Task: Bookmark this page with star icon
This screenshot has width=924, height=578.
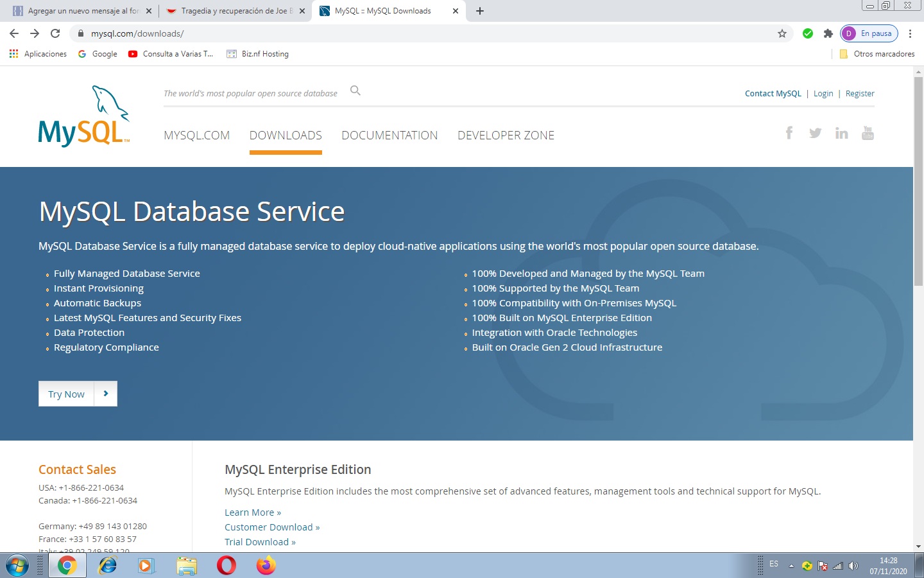Action: [x=782, y=33]
